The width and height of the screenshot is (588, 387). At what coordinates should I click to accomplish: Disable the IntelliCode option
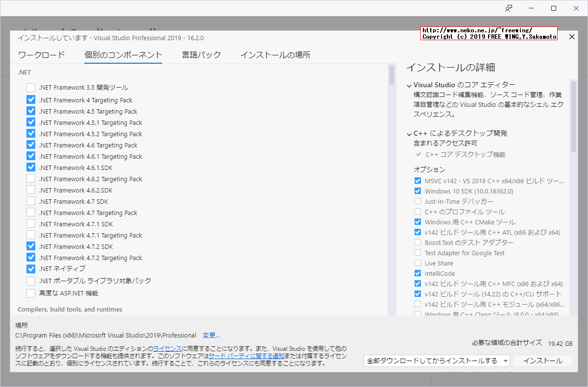pos(418,273)
